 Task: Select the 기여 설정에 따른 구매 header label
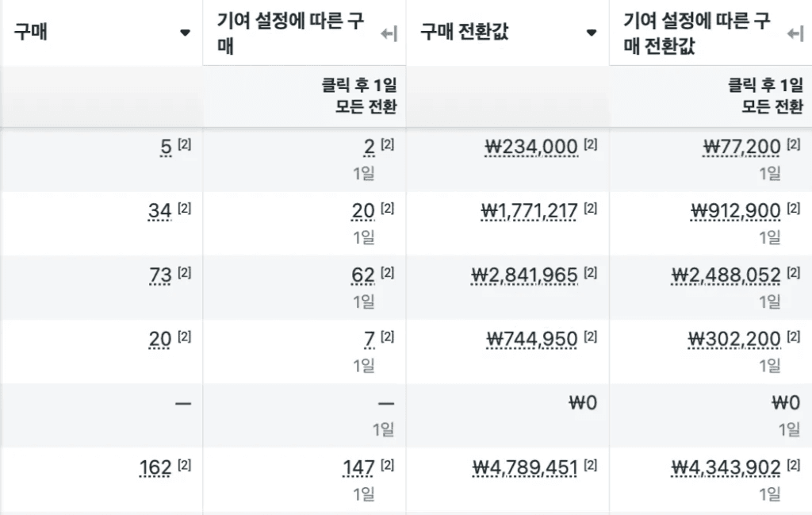click(x=291, y=33)
